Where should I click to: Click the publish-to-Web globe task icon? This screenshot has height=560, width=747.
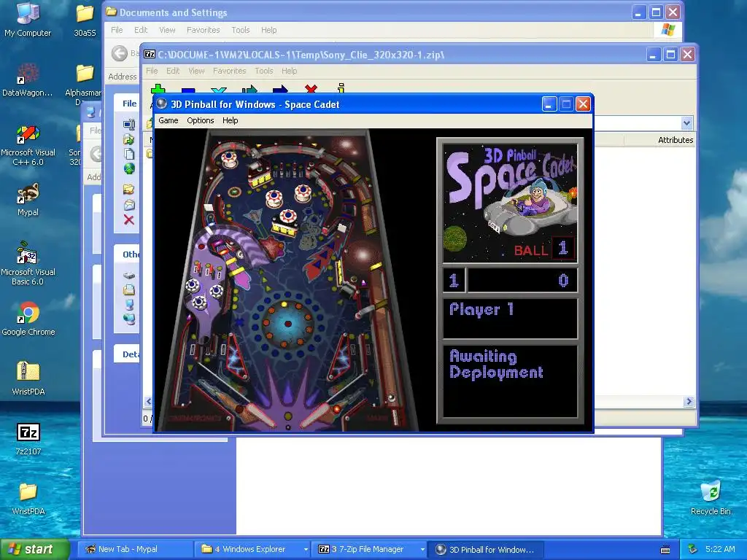(129, 168)
